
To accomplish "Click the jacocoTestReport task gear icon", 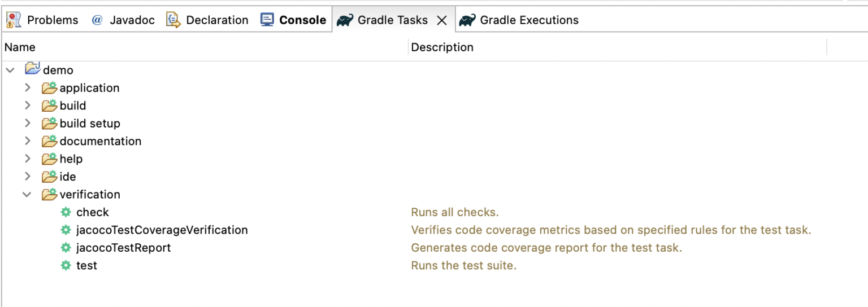I will coord(66,248).
